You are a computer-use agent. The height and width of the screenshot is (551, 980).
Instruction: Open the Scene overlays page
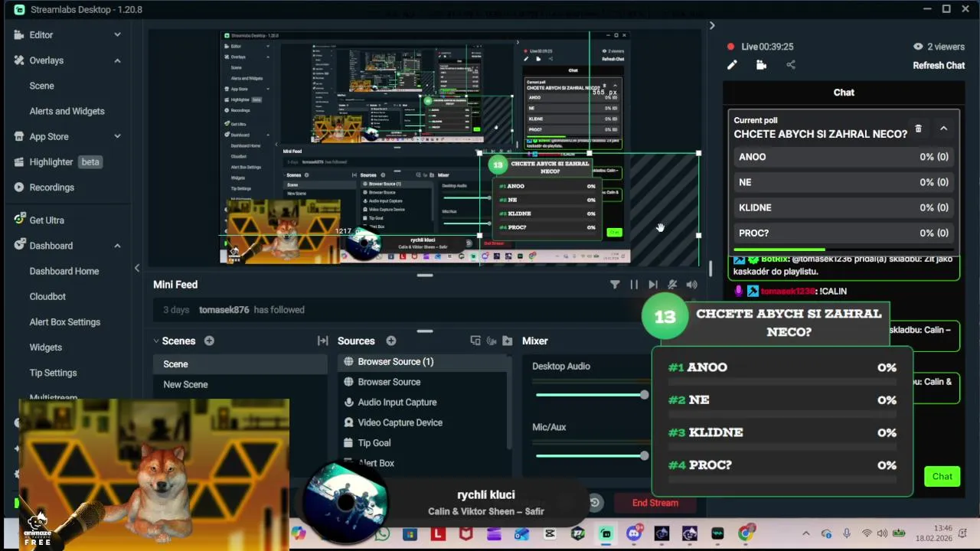click(42, 86)
